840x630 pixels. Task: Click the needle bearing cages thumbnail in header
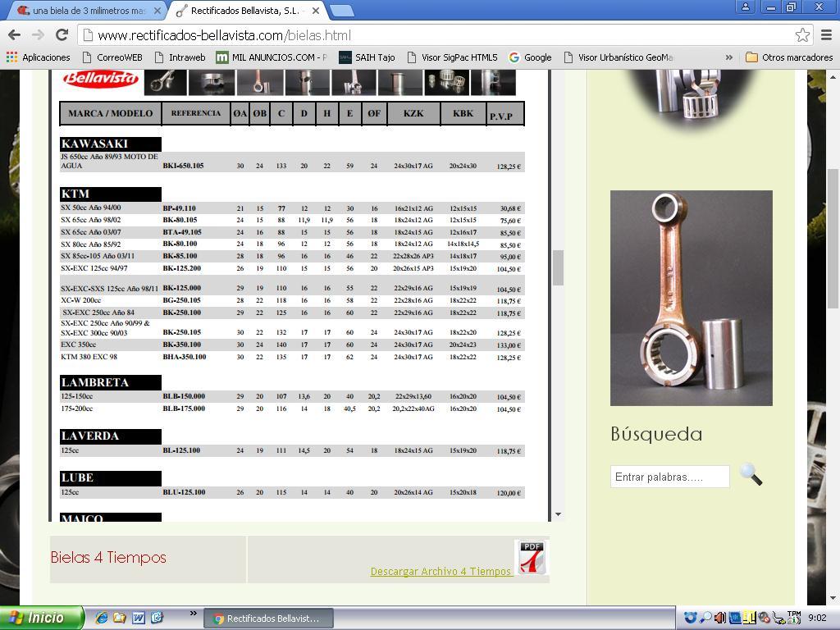click(447, 83)
